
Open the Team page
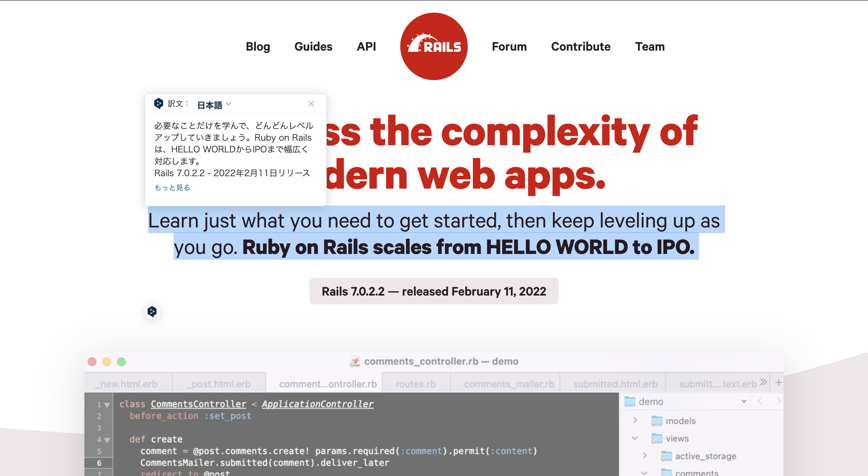tap(650, 46)
